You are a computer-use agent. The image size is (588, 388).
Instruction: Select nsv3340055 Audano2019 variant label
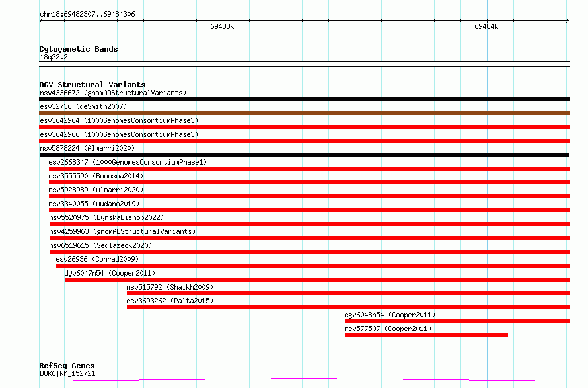coord(94,204)
